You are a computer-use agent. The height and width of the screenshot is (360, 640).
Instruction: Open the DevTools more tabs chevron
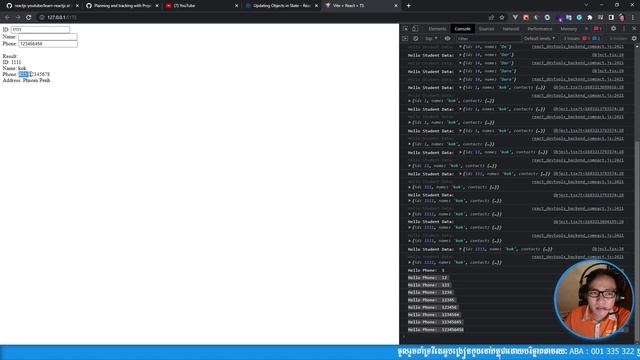pos(587,29)
